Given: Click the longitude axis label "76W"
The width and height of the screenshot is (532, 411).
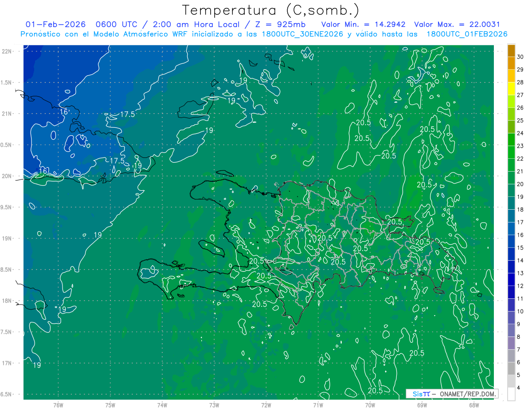Looking at the screenshot, I should coord(58,405).
